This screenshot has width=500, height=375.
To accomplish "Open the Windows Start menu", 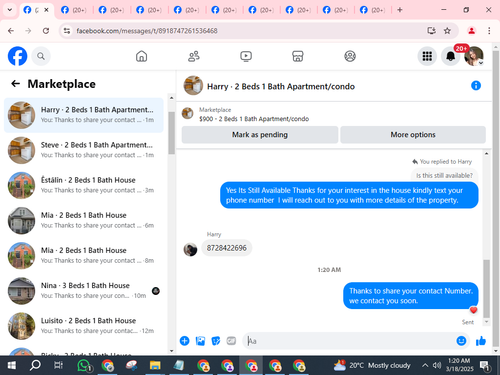I will [12, 365].
